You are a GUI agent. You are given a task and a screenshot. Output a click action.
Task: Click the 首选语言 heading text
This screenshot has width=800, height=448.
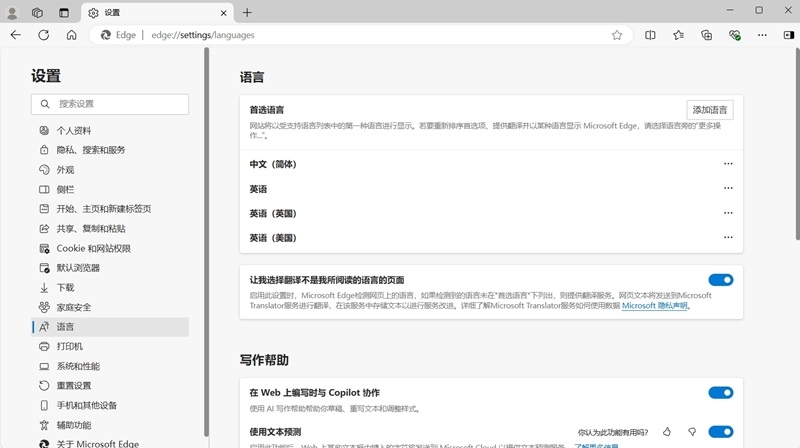tap(267, 110)
